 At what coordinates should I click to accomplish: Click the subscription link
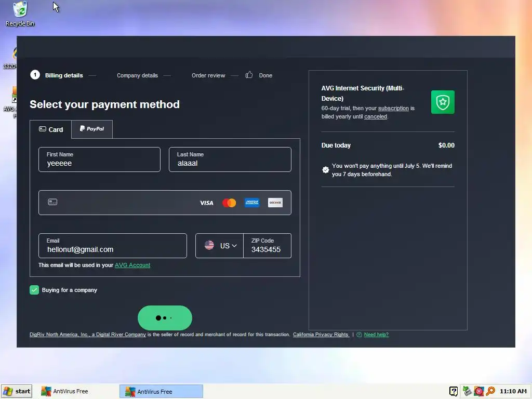(x=393, y=108)
